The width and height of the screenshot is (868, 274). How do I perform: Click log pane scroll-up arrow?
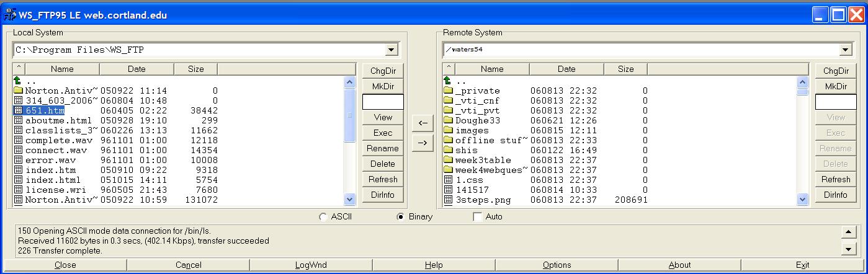click(848, 232)
